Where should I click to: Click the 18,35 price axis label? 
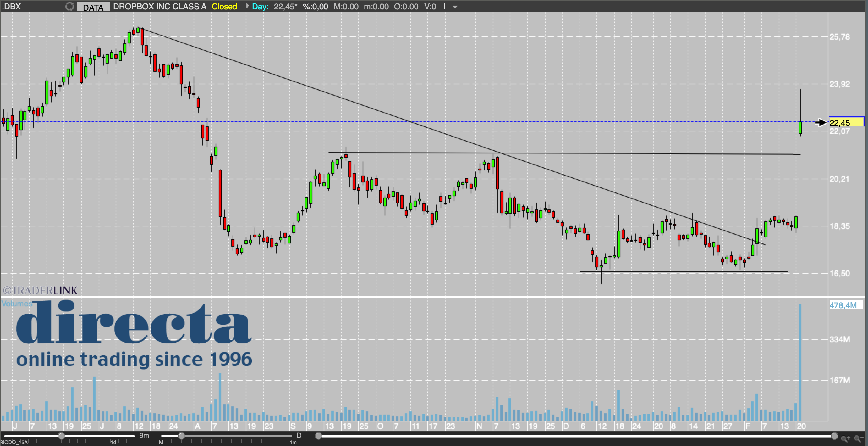point(839,226)
